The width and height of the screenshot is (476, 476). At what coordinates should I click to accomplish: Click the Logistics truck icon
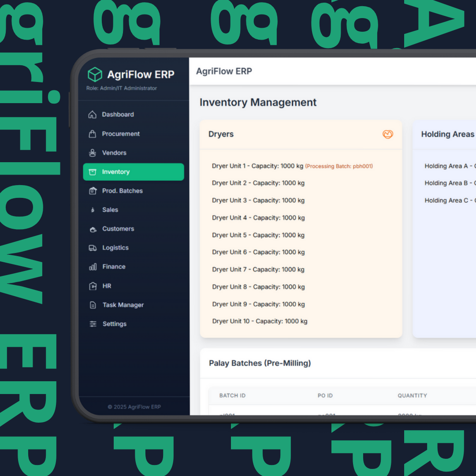pos(93,248)
